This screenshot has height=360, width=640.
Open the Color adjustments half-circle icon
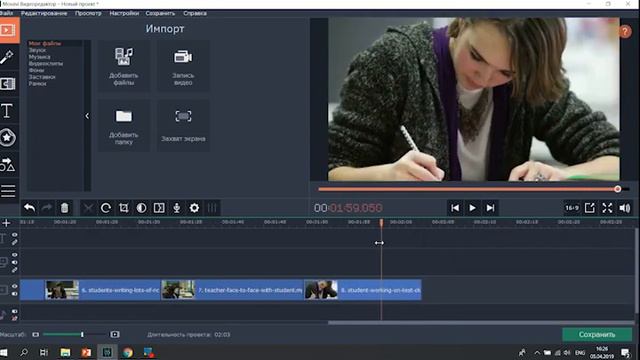(x=141, y=208)
